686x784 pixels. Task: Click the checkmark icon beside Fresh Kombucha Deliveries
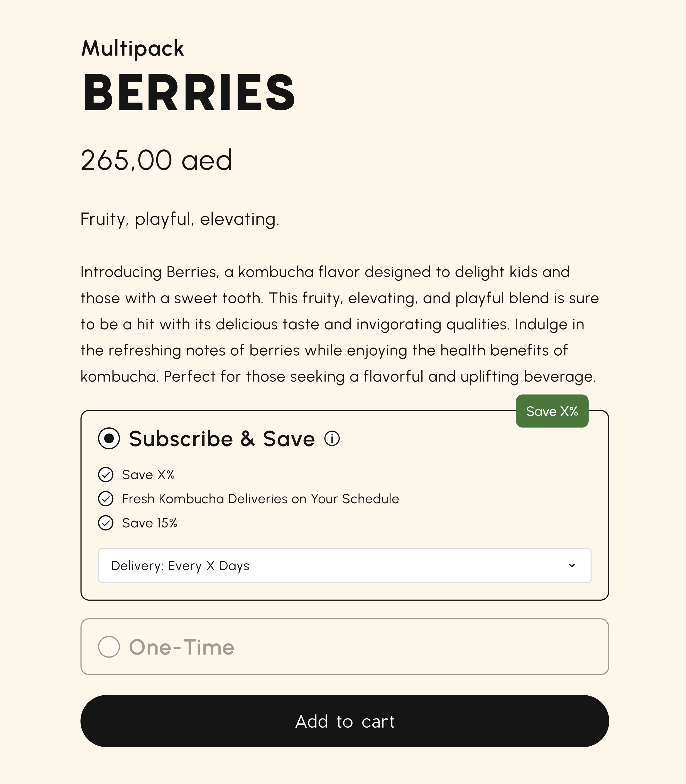point(106,499)
